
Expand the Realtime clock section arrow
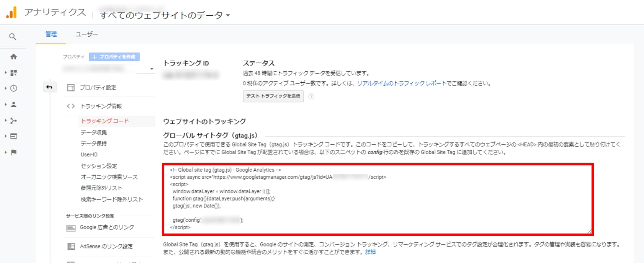(x=5, y=88)
